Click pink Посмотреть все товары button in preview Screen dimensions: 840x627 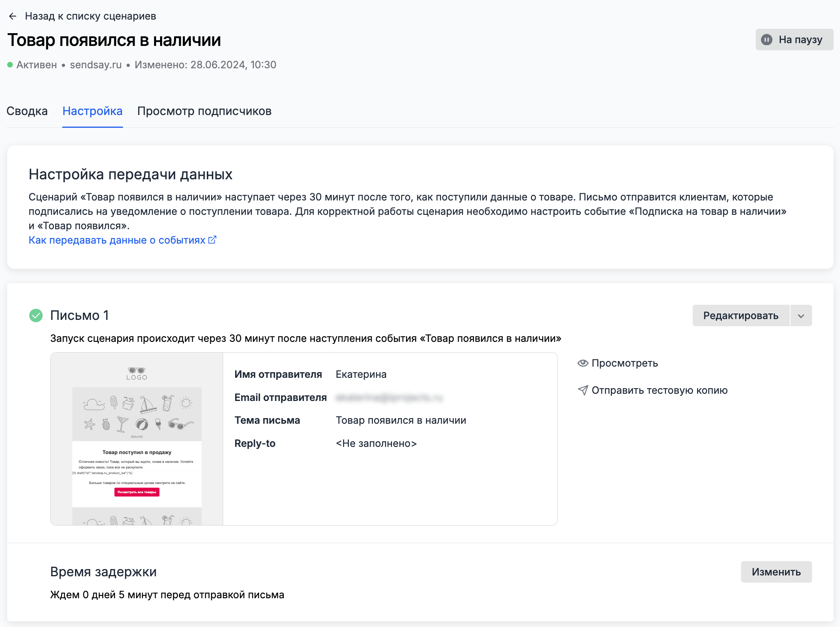click(x=137, y=492)
